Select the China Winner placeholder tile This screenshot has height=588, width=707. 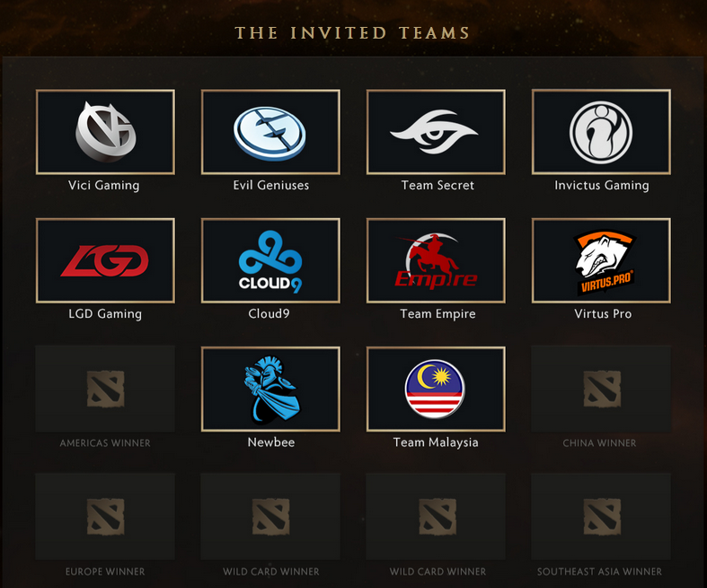[601, 389]
